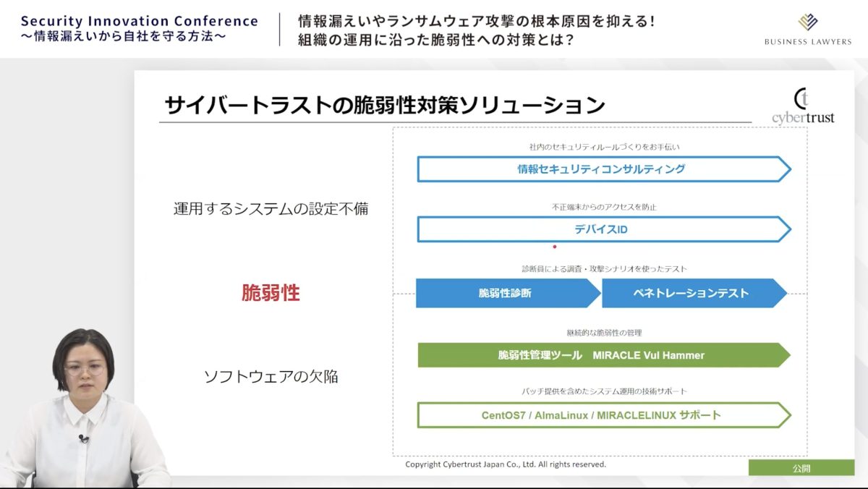
Task: Click the cybertrust logo on slide
Action: (x=803, y=106)
